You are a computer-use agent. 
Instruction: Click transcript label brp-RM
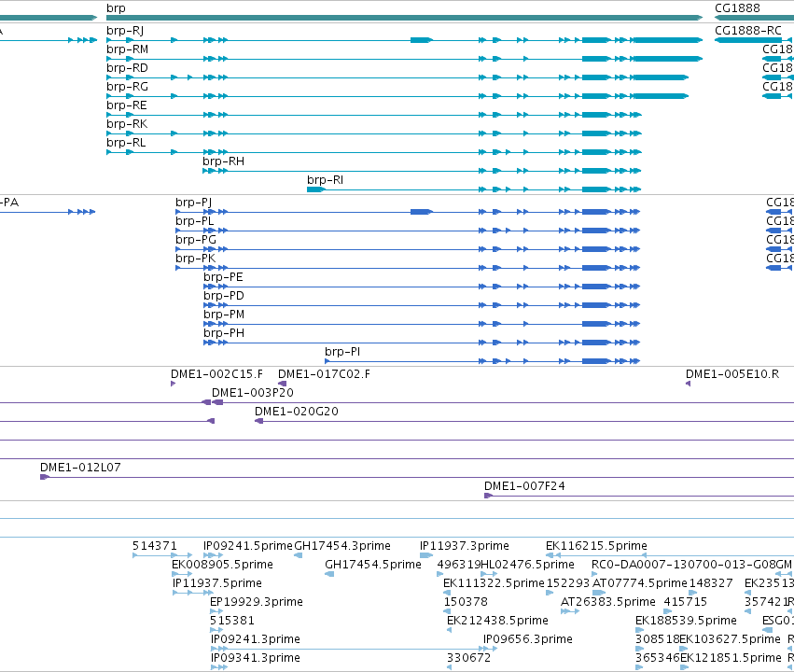click(127, 49)
